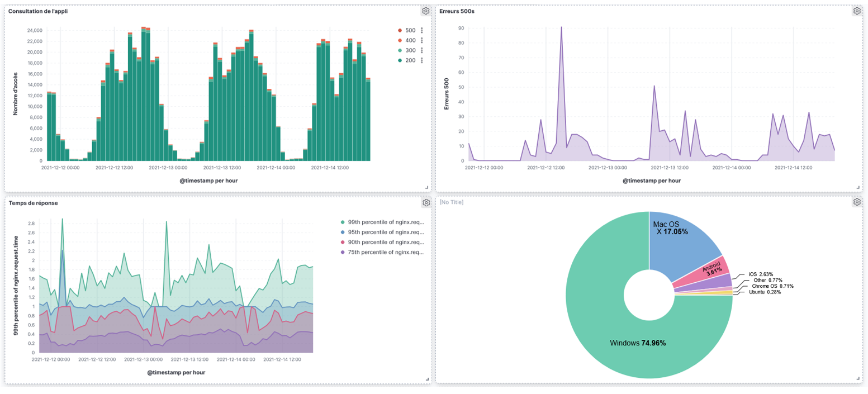The height and width of the screenshot is (394, 868).
Task: Click the tallest 500 errors peak near 90
Action: pyautogui.click(x=561, y=27)
